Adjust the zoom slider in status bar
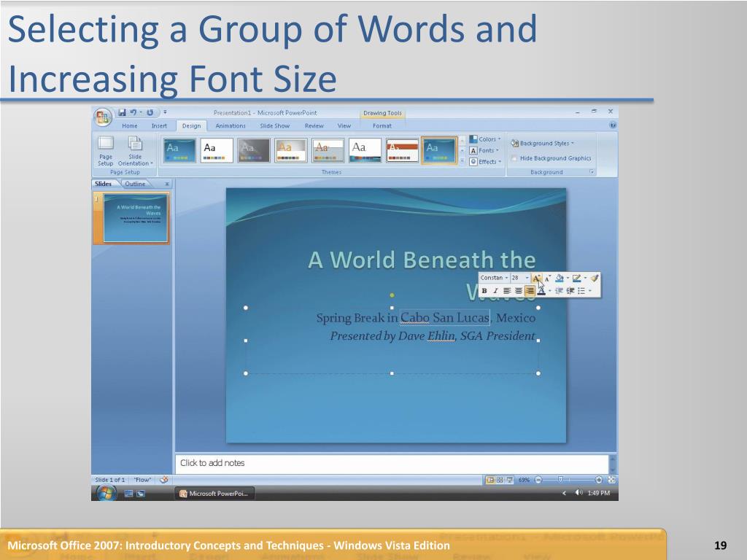The width and height of the screenshot is (747, 560). coord(561,480)
